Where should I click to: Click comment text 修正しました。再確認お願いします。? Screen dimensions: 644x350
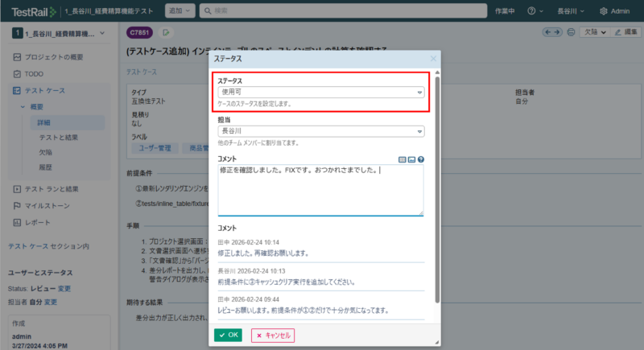pos(263,253)
